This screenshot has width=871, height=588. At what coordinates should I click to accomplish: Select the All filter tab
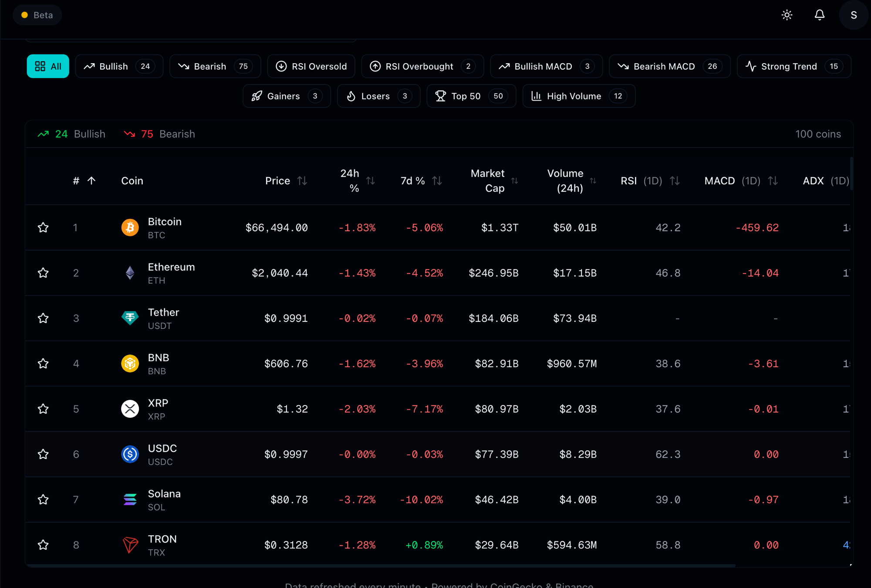(x=48, y=66)
